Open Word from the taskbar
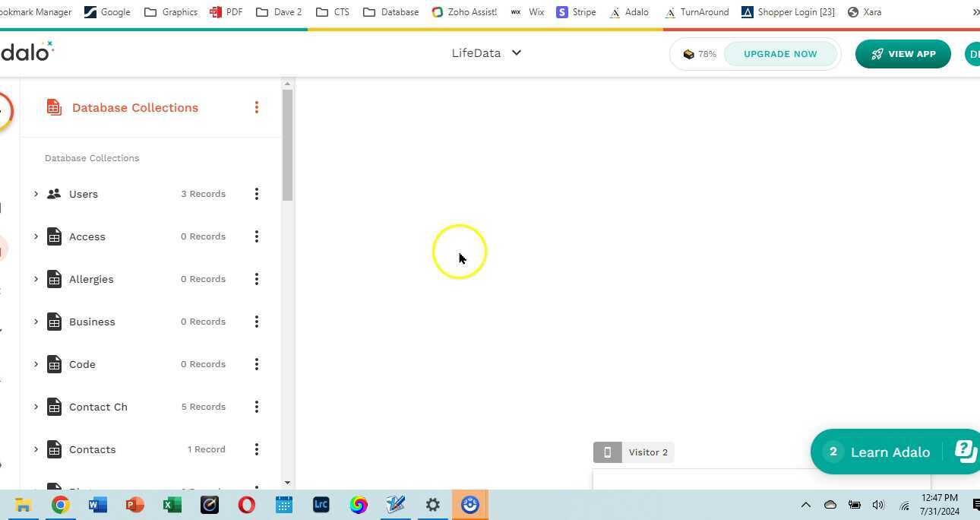This screenshot has width=980, height=520. (98, 505)
